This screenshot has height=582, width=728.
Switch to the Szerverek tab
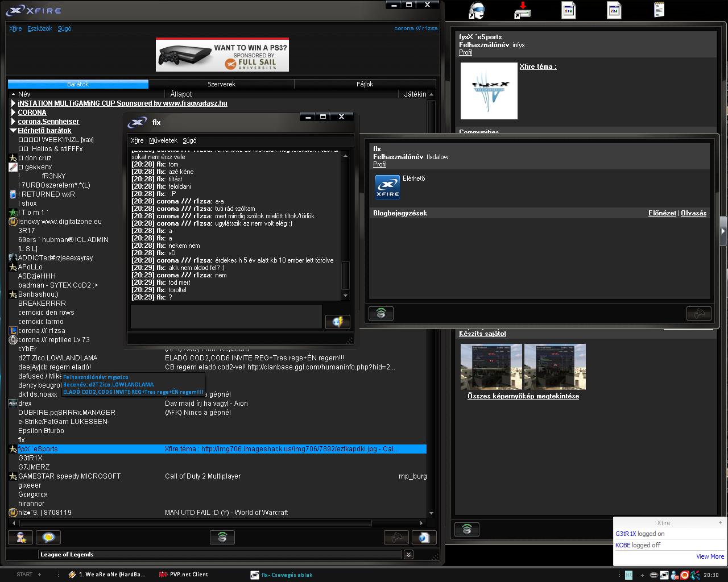pos(221,84)
